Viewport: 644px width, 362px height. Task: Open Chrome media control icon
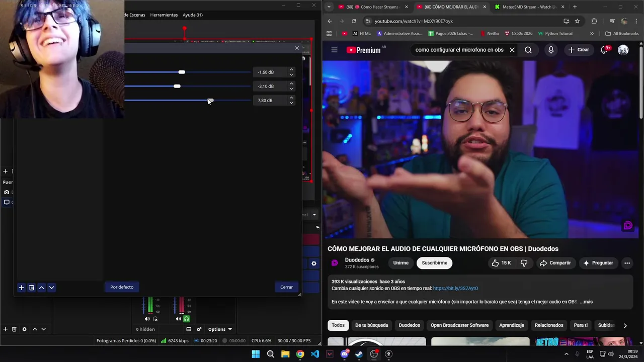(x=612, y=21)
